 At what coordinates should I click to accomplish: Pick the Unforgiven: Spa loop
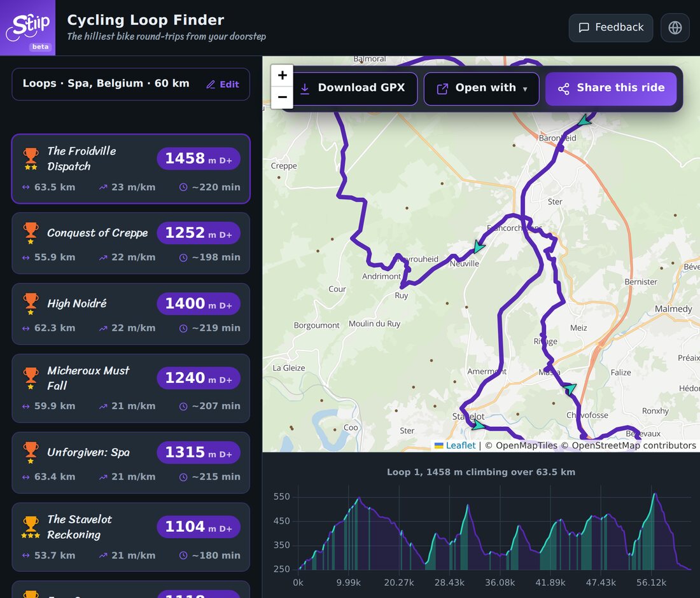coord(131,462)
